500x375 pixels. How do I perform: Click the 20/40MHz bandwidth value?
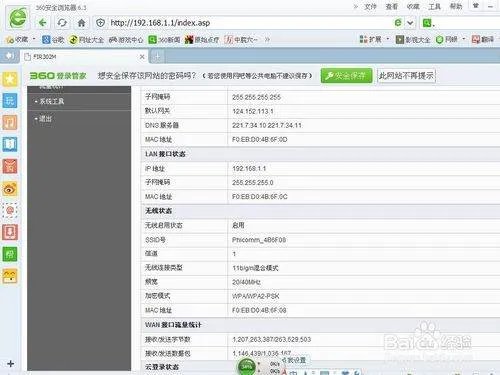tap(246, 282)
